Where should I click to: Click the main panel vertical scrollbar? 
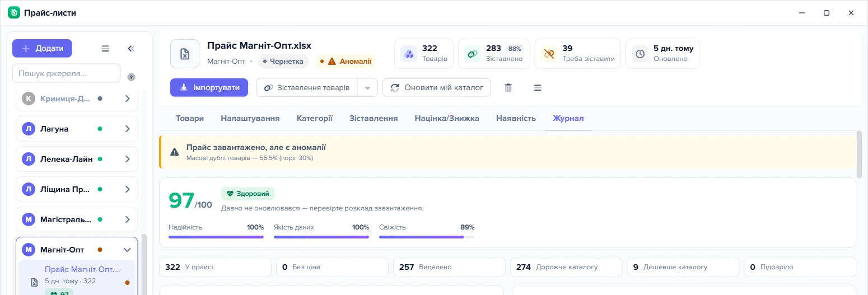860,153
